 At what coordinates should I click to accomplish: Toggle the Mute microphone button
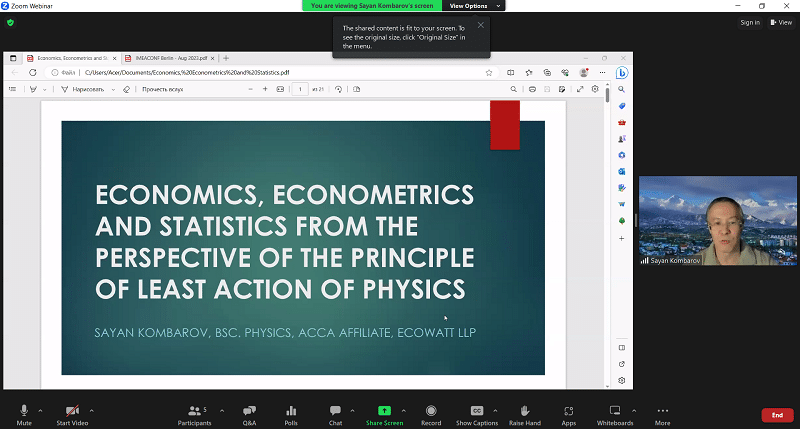pos(24,414)
